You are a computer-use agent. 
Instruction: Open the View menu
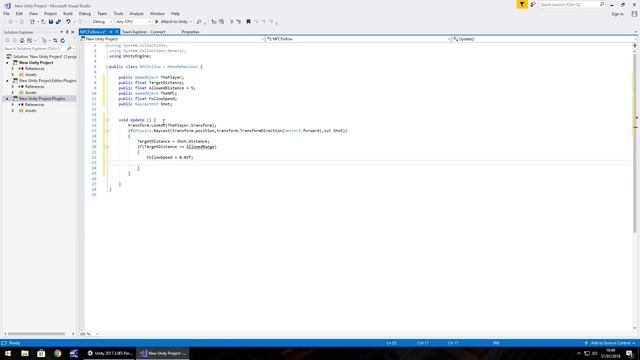tap(33, 14)
